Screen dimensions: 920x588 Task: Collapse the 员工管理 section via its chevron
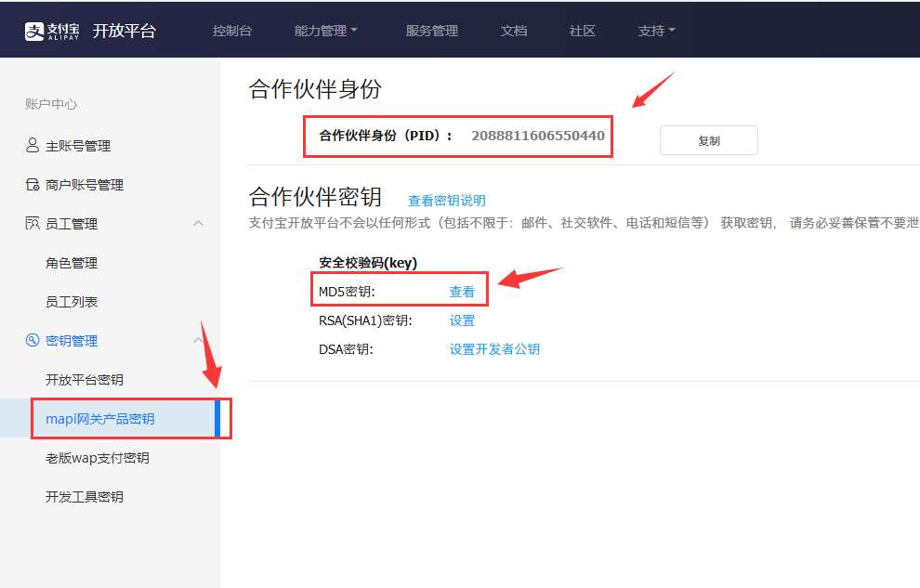198,223
